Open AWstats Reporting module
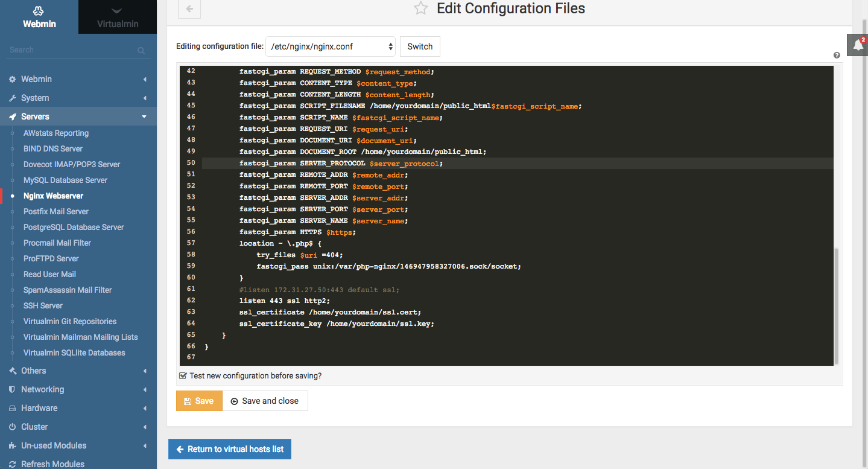This screenshot has width=868, height=469. click(56, 133)
